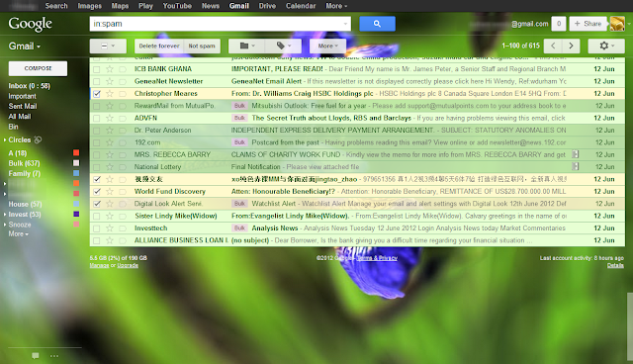Click the Share button

(x=588, y=24)
